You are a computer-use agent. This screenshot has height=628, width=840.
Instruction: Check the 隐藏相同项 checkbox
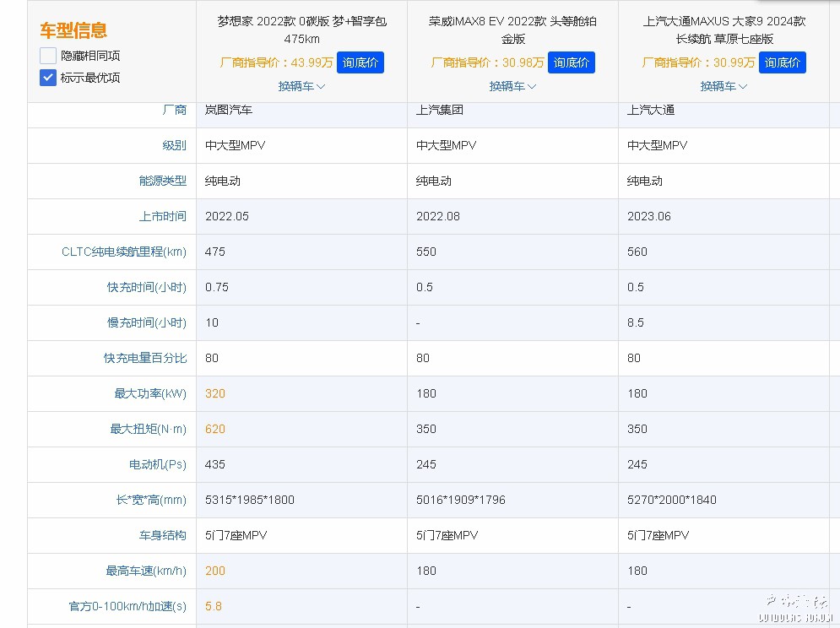(x=48, y=56)
